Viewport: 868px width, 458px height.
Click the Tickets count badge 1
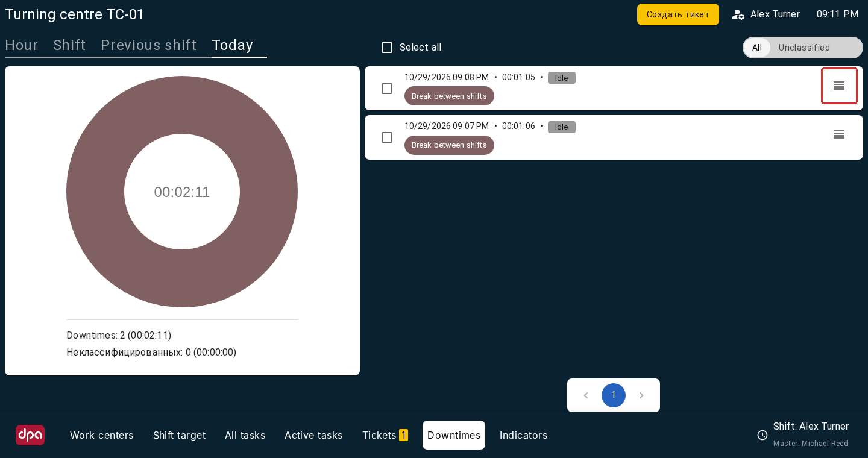point(403,435)
